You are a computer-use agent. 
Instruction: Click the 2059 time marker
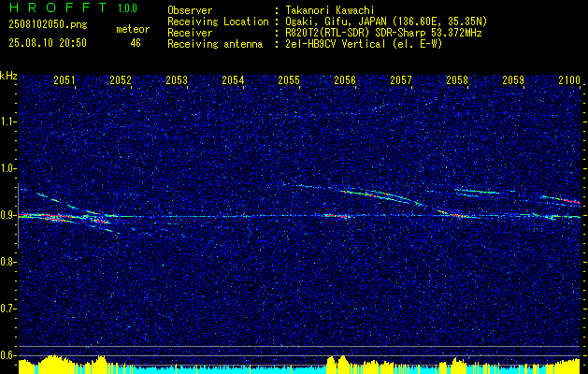click(513, 80)
